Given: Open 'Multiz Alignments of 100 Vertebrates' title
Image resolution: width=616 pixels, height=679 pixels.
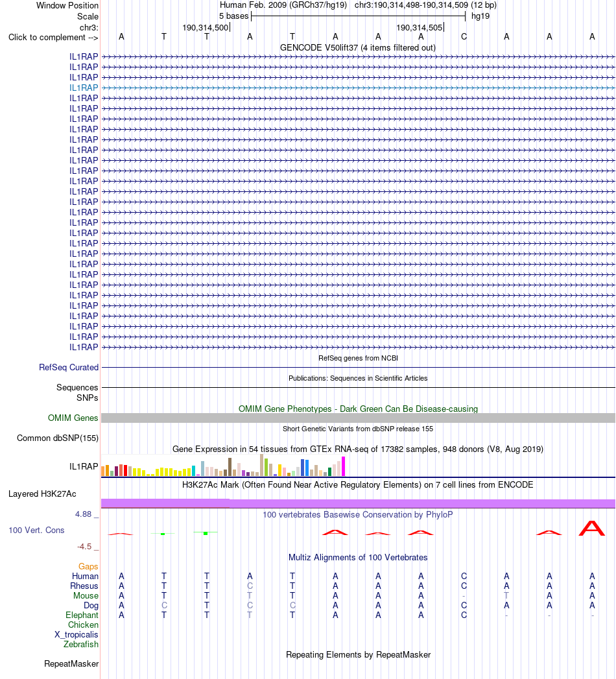Looking at the screenshot, I should pos(358,557).
